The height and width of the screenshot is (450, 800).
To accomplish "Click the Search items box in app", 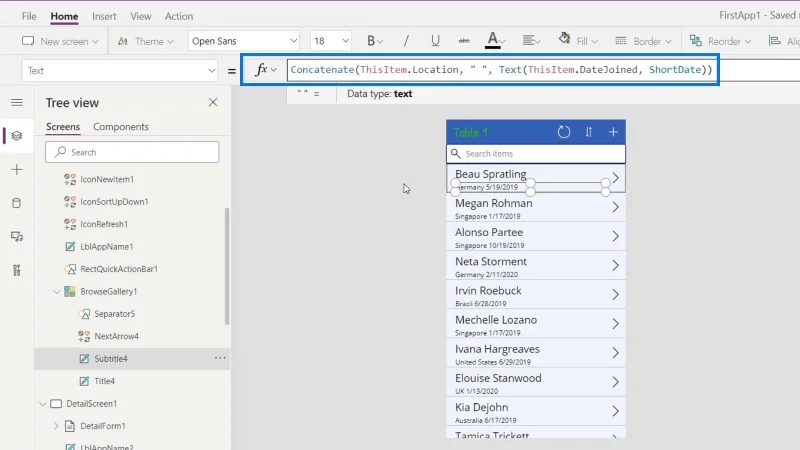I will click(x=536, y=154).
